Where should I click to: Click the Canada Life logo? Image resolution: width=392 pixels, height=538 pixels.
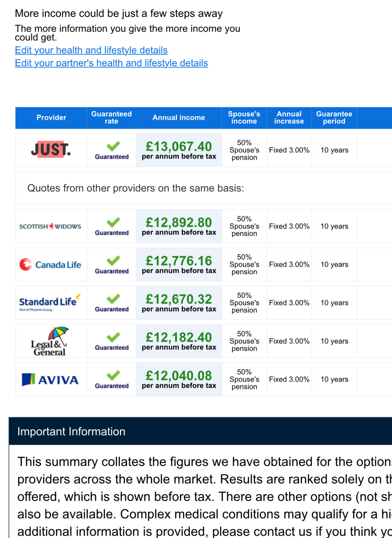tap(50, 265)
